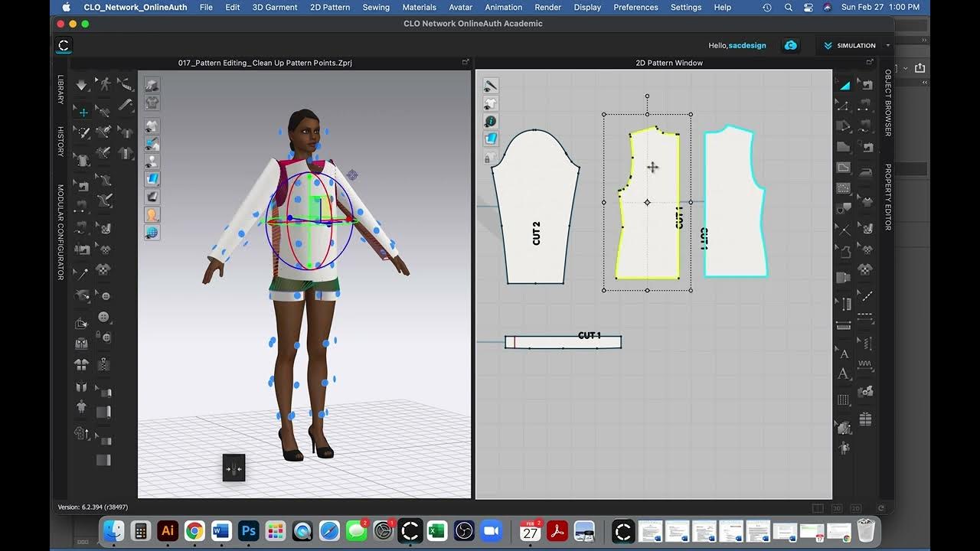Toggle the orange avatar head display icon
The height and width of the screenshot is (551, 980).
(152, 215)
